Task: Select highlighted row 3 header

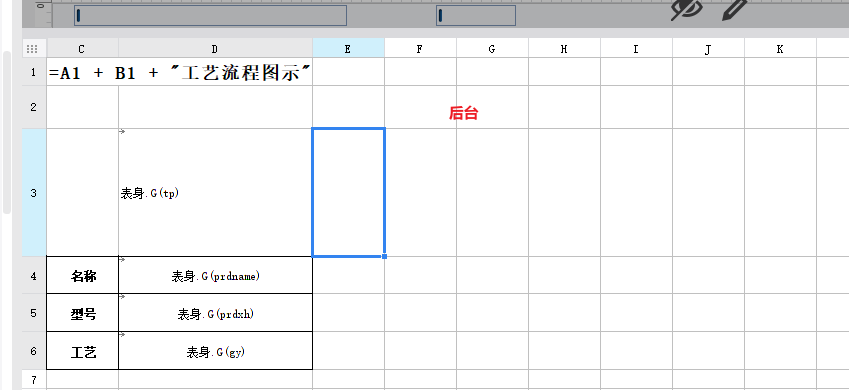Action: 34,192
